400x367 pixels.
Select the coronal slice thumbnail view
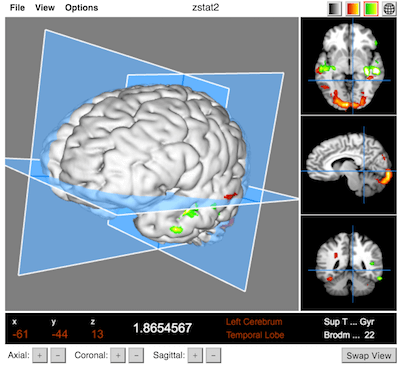coord(349,263)
